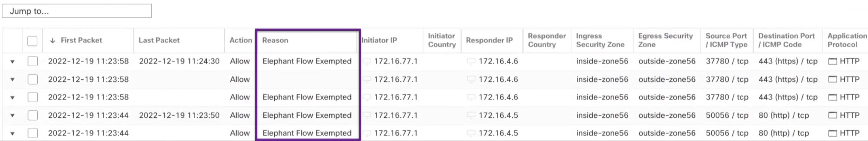Screen dimensions: 868x141
Task: Sort by the Reason column header
Action: [x=275, y=41]
